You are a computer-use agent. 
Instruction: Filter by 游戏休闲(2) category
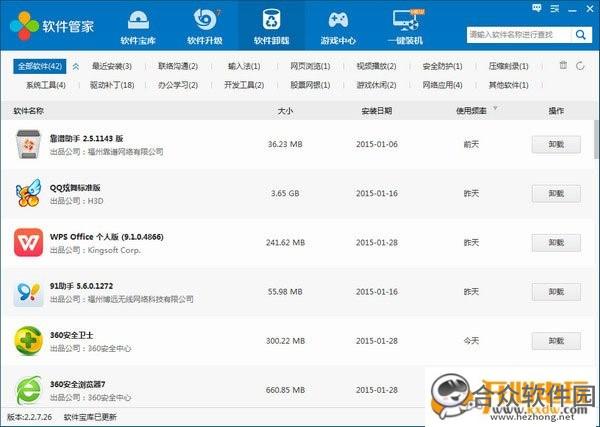point(376,85)
